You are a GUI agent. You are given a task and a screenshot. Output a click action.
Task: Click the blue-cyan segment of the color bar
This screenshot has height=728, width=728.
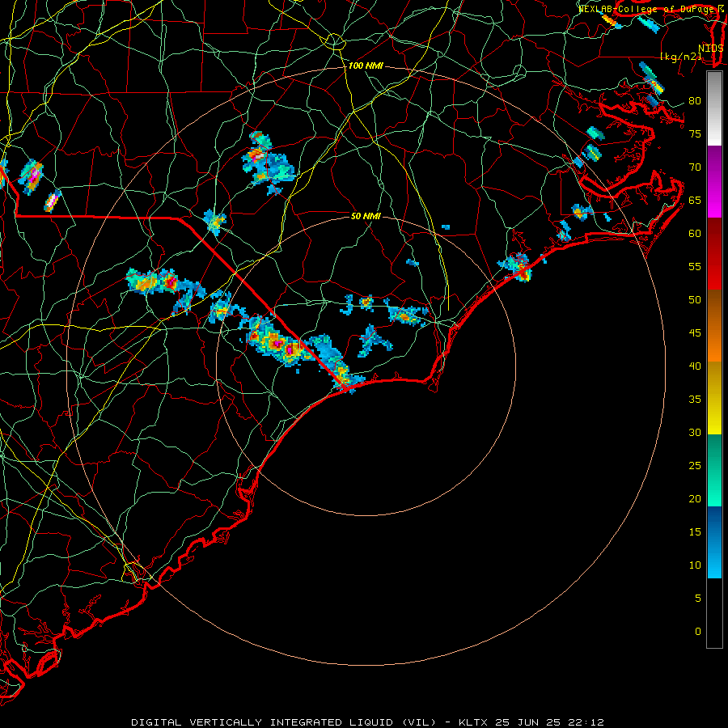tap(714, 542)
